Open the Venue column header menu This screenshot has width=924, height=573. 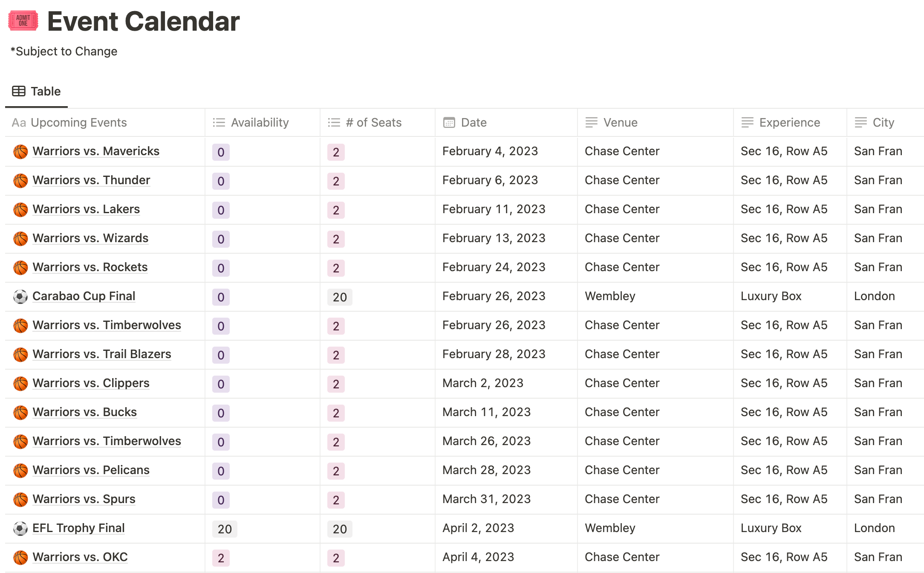pos(655,122)
